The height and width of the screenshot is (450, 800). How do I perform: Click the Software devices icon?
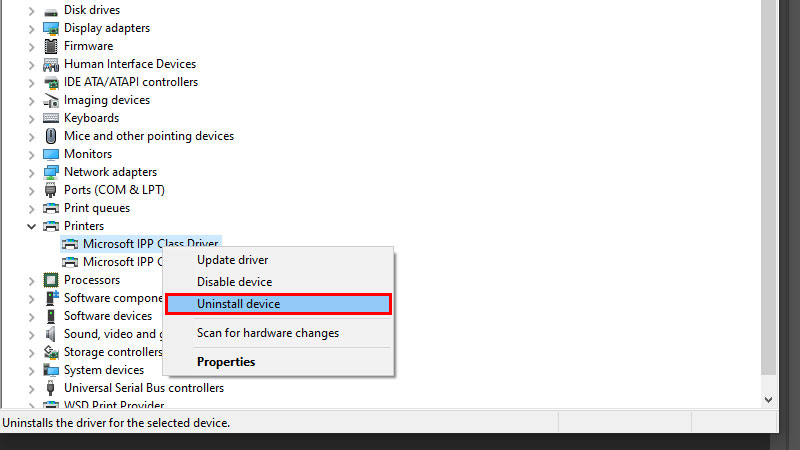(51, 316)
